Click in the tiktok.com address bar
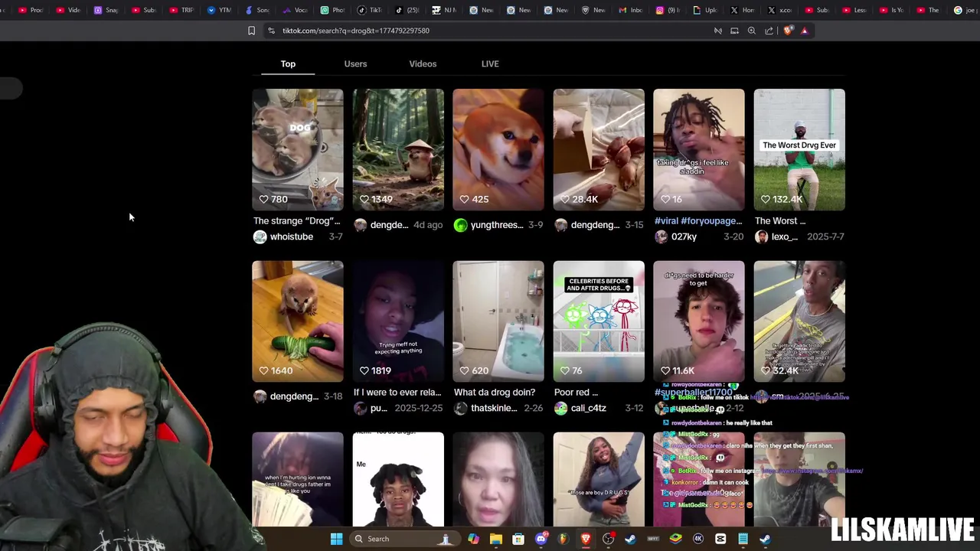Screen dimensions: 980x551 pos(490,31)
